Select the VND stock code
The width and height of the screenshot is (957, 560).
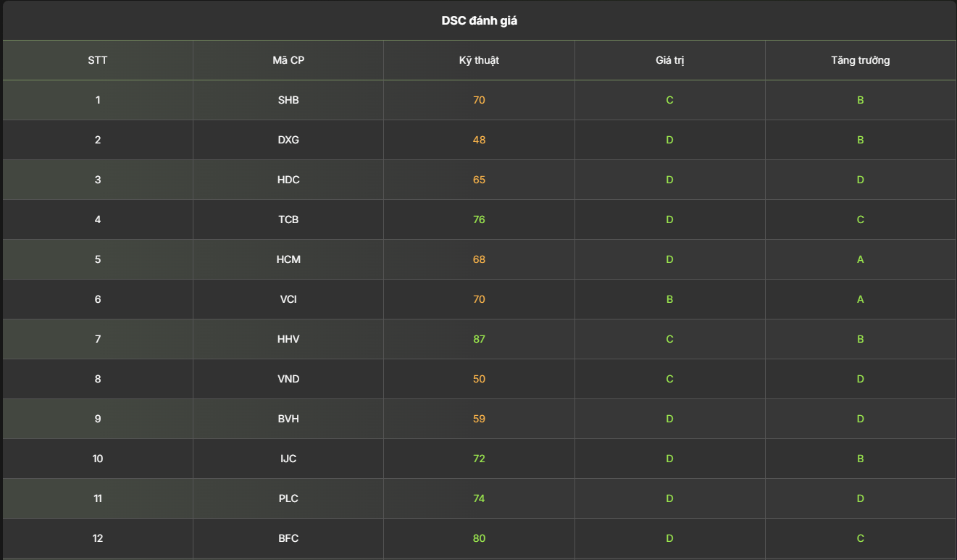pos(288,379)
